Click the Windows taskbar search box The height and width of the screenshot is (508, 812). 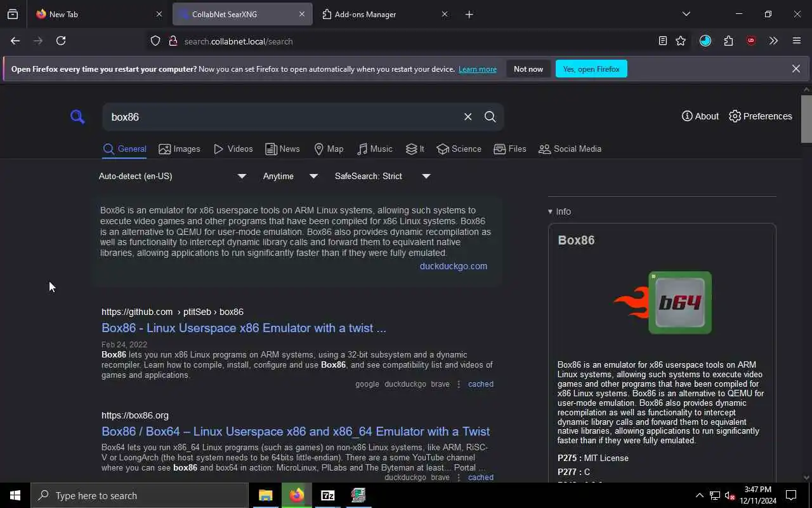pyautogui.click(x=140, y=495)
